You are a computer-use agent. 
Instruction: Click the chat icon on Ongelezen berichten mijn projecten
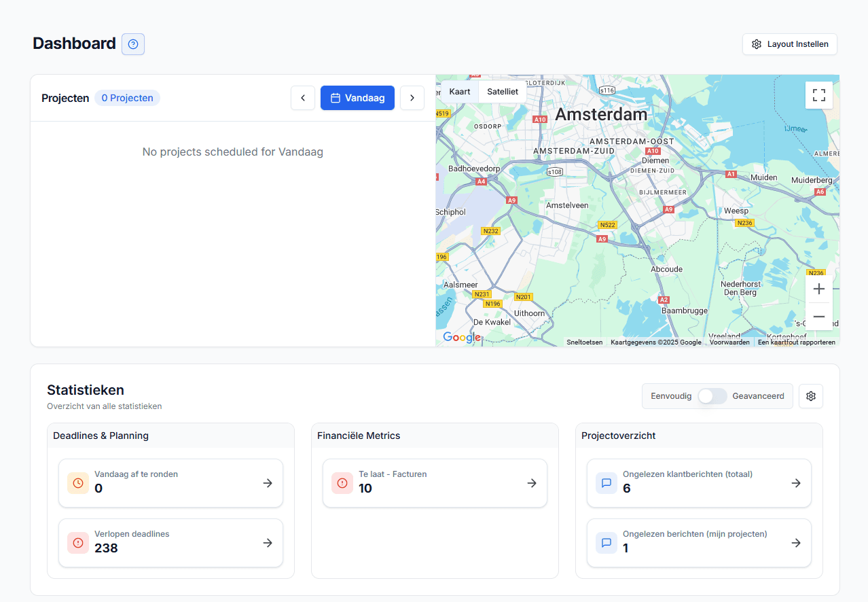tap(606, 542)
